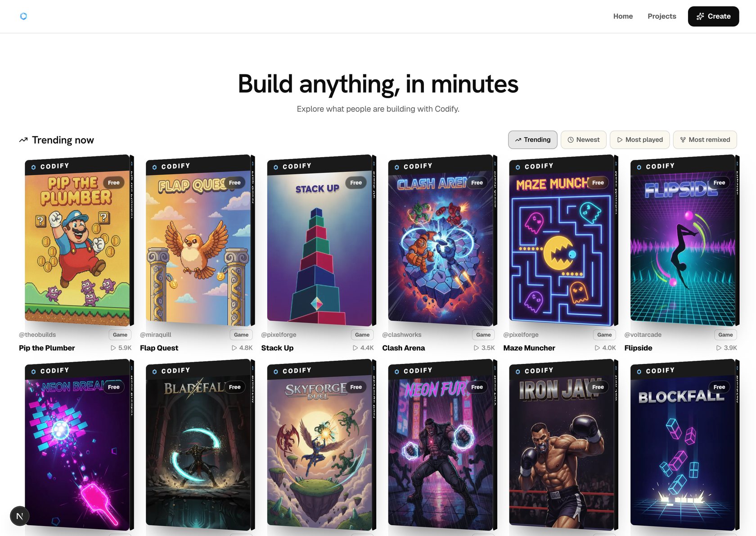Click @pixelforge under Stack Up
The height and width of the screenshot is (536, 756).
tap(279, 335)
